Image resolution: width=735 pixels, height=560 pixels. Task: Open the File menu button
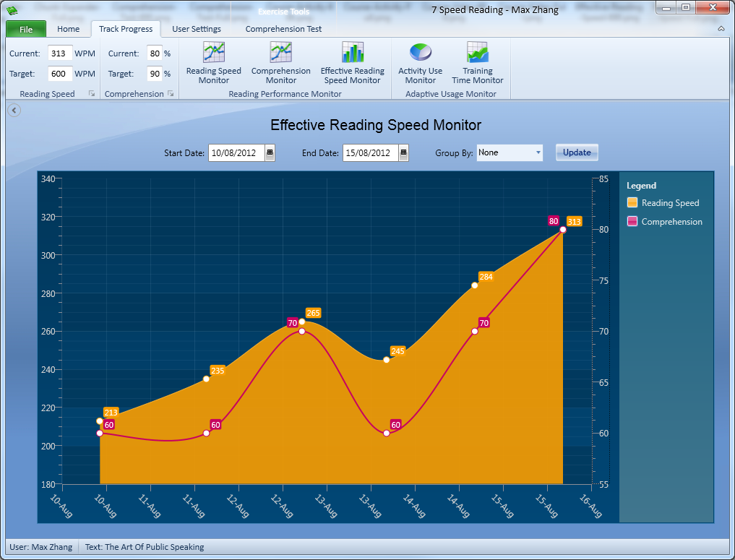(26, 29)
